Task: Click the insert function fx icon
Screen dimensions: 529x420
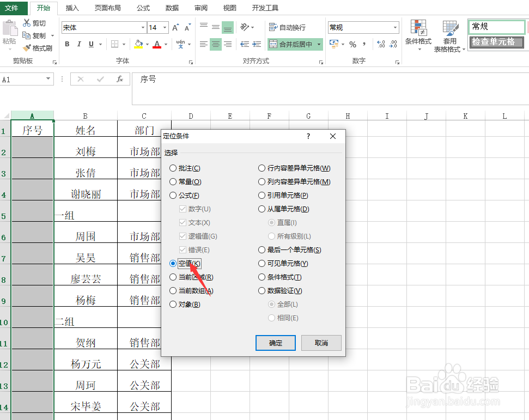Action: click(119, 80)
